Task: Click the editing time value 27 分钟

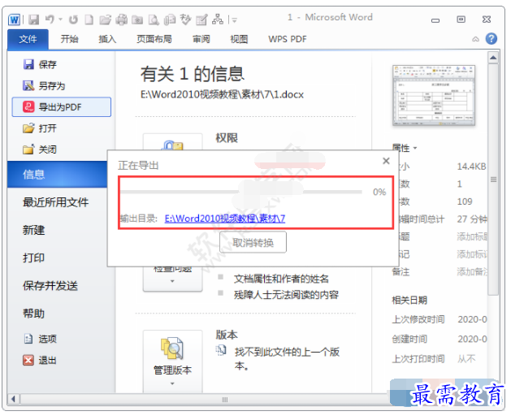Action: click(x=472, y=219)
